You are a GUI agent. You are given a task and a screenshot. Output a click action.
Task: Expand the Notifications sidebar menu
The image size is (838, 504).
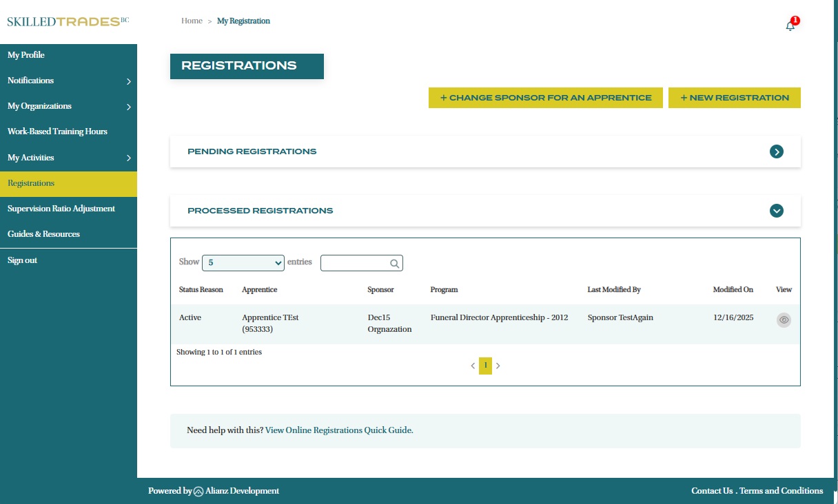[x=128, y=81]
